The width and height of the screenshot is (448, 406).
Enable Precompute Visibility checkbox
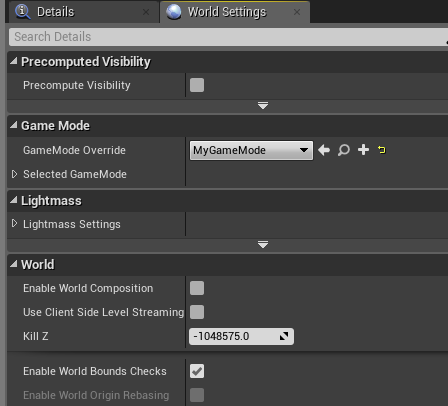pos(197,85)
